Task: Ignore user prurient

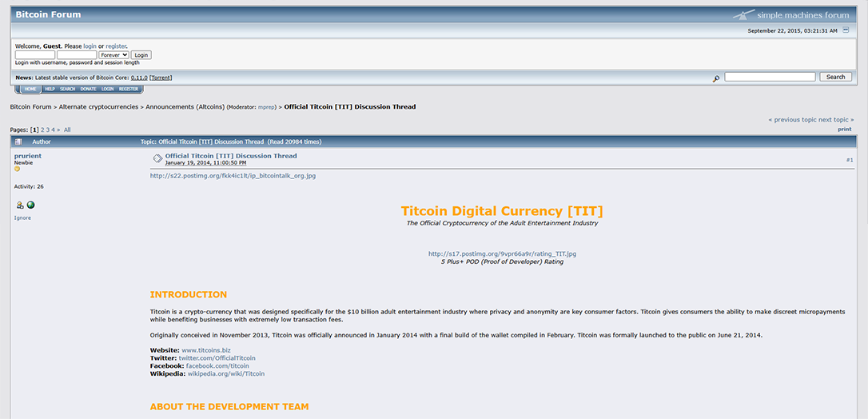Action: [x=22, y=218]
